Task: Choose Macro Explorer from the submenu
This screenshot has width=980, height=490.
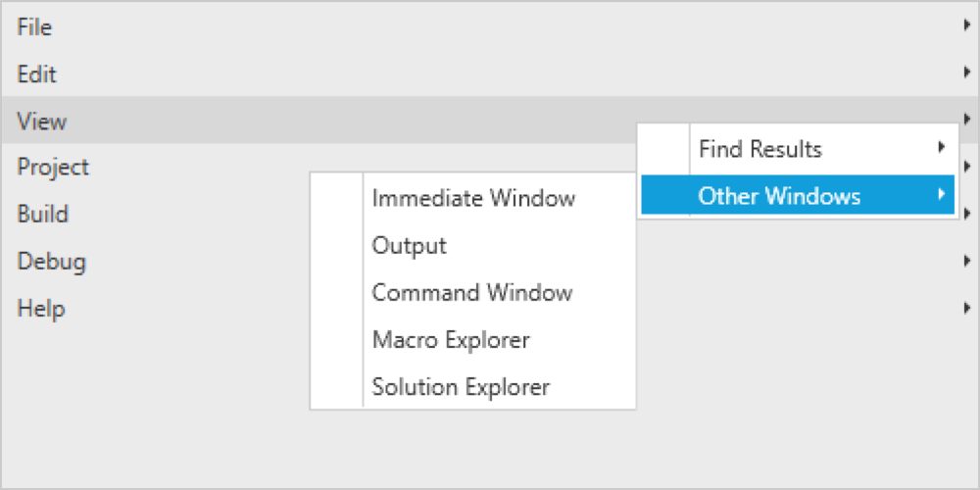Action: (x=451, y=340)
